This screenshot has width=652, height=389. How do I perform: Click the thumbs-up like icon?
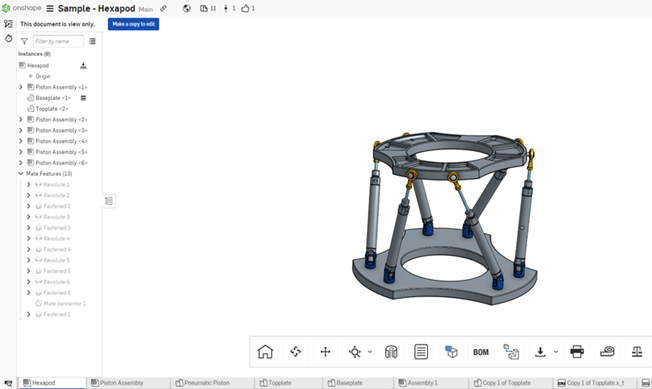click(245, 8)
